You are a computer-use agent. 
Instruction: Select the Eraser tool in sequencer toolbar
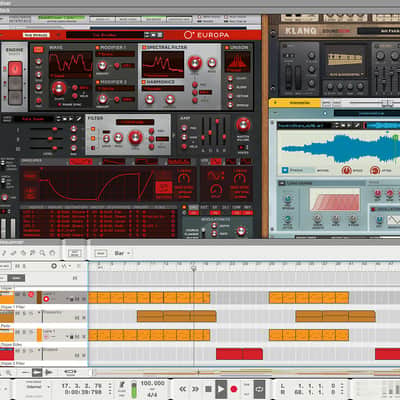(13, 253)
